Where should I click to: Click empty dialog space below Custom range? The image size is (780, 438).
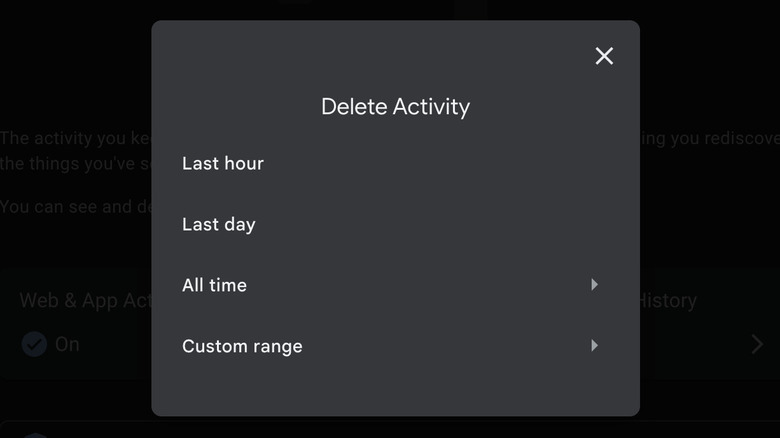tap(395, 390)
